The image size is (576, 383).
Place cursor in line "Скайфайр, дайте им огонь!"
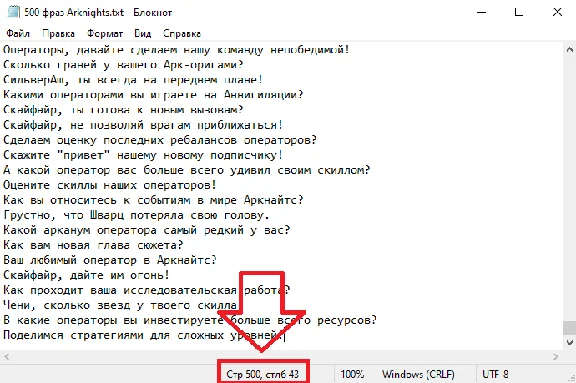pyautogui.click(x=86, y=275)
